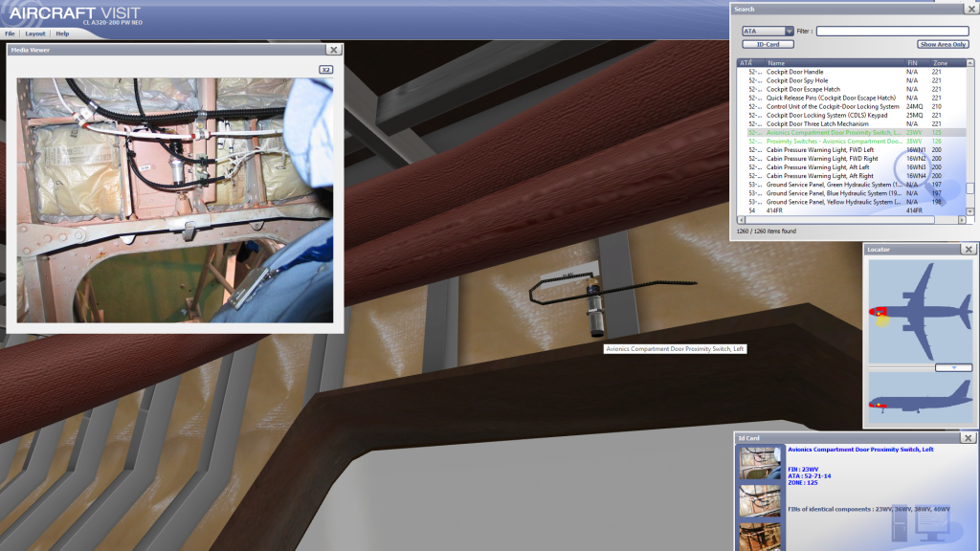This screenshot has height=551, width=980.
Task: Select the Avionics Compartment Door Proximity Switch row
Action: [x=851, y=132]
